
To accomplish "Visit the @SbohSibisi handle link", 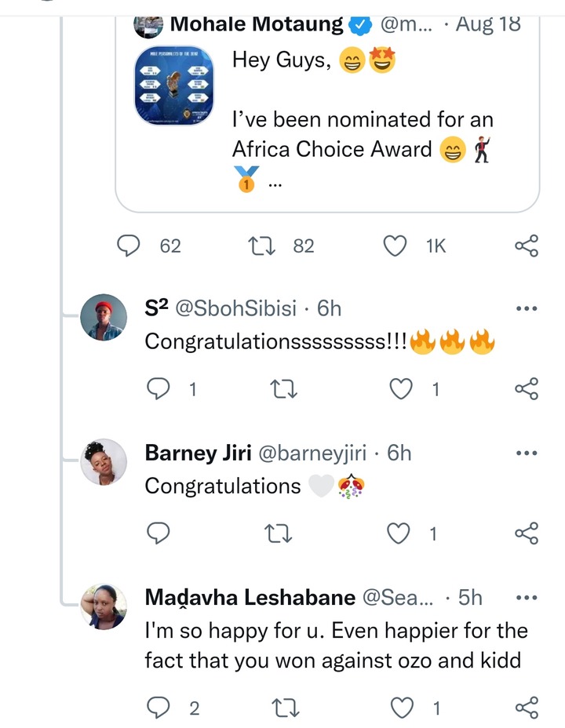I will (x=235, y=308).
